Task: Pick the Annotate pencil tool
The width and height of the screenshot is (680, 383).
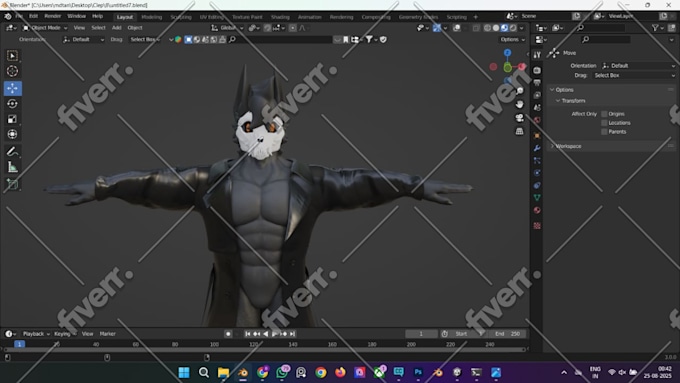Action: [x=12, y=151]
